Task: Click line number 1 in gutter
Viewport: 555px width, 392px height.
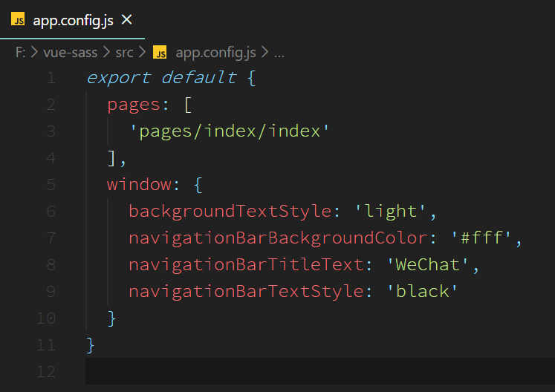Action: [51, 78]
